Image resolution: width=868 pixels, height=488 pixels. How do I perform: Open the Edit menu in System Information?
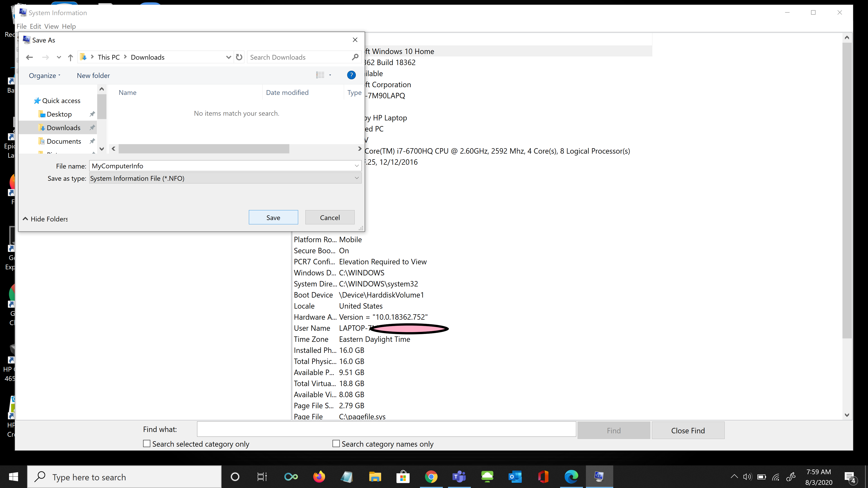point(35,26)
